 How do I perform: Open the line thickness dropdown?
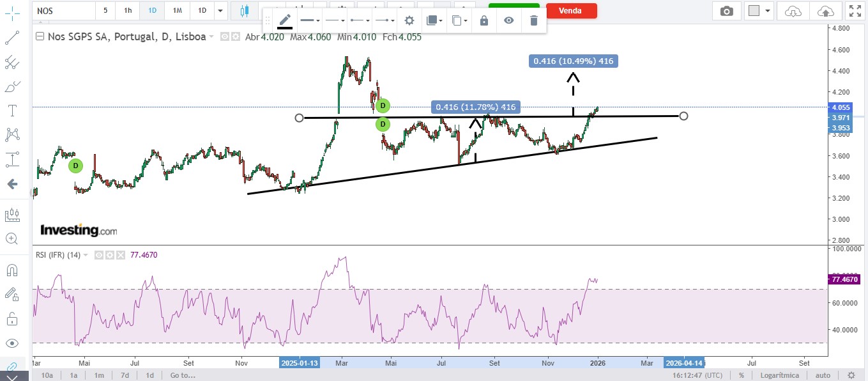310,21
